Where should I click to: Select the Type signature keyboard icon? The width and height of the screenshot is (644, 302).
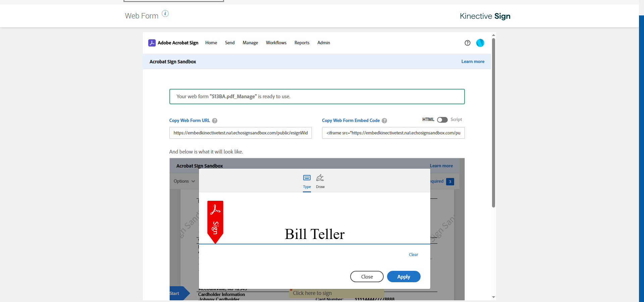[307, 178]
